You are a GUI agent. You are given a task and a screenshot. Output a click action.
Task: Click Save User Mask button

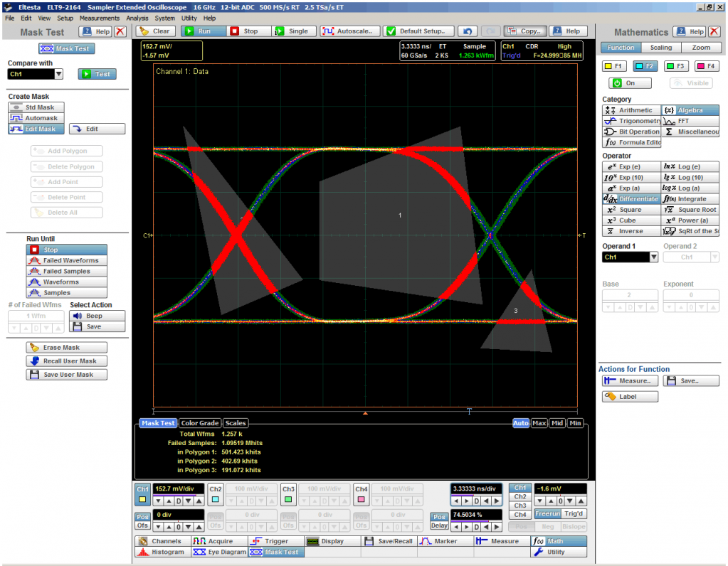[67, 374]
